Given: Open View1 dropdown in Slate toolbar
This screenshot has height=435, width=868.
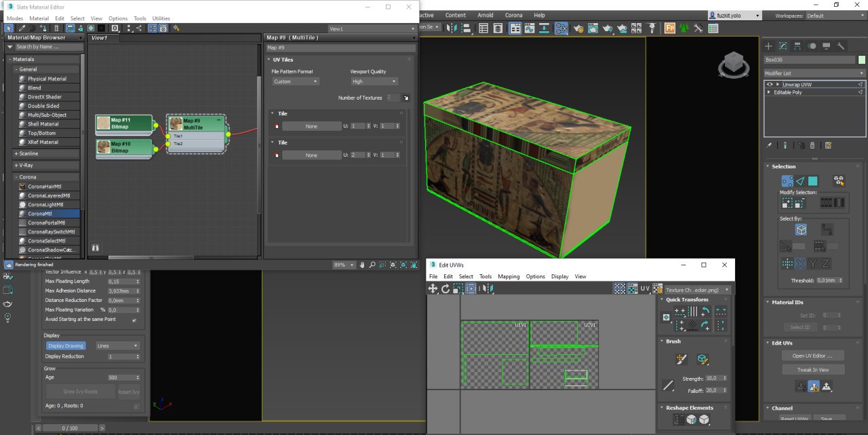Looking at the screenshot, I should click(372, 29).
